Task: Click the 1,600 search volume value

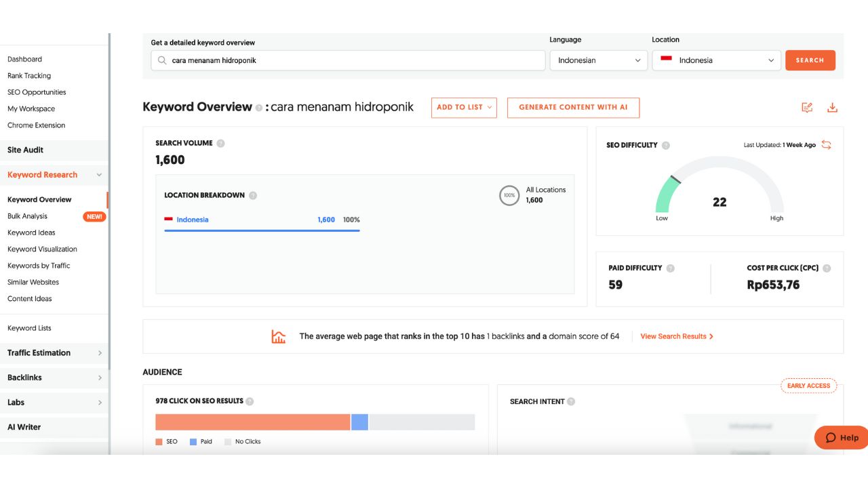Action: 170,160
